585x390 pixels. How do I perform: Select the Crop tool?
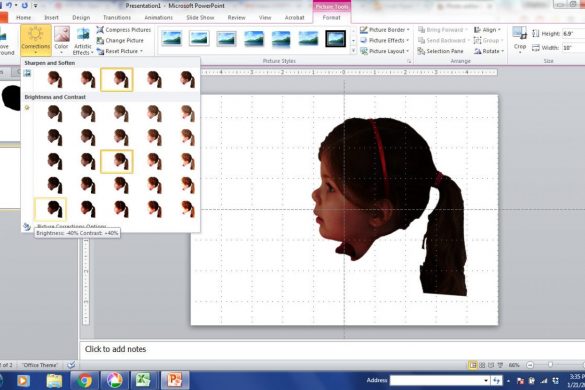[520, 39]
